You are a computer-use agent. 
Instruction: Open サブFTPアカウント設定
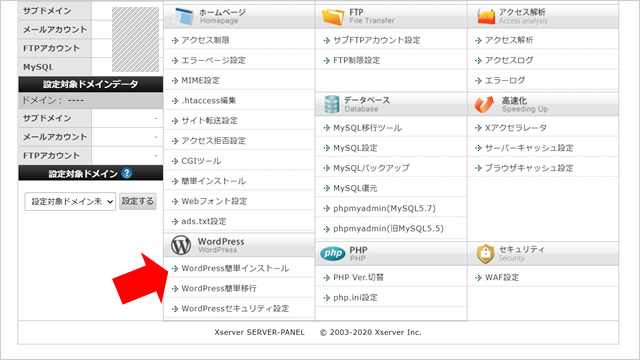[377, 40]
